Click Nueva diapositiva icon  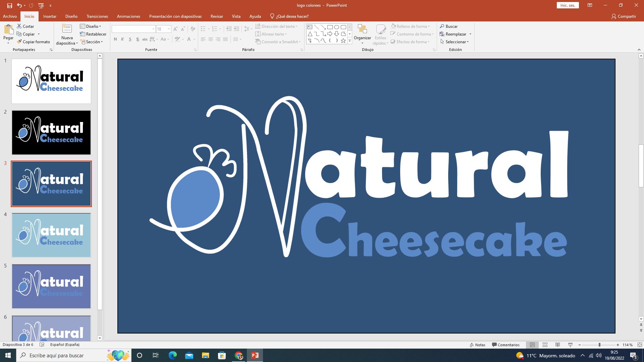[67, 29]
